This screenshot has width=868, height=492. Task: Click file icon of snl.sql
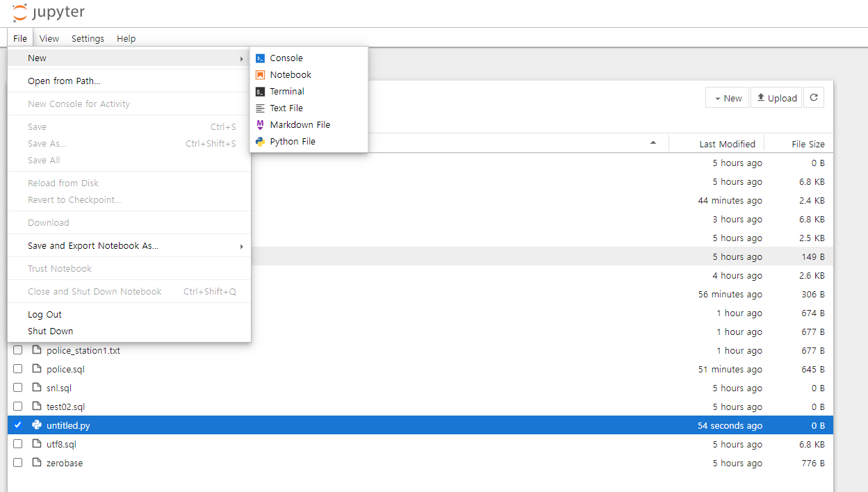click(37, 388)
